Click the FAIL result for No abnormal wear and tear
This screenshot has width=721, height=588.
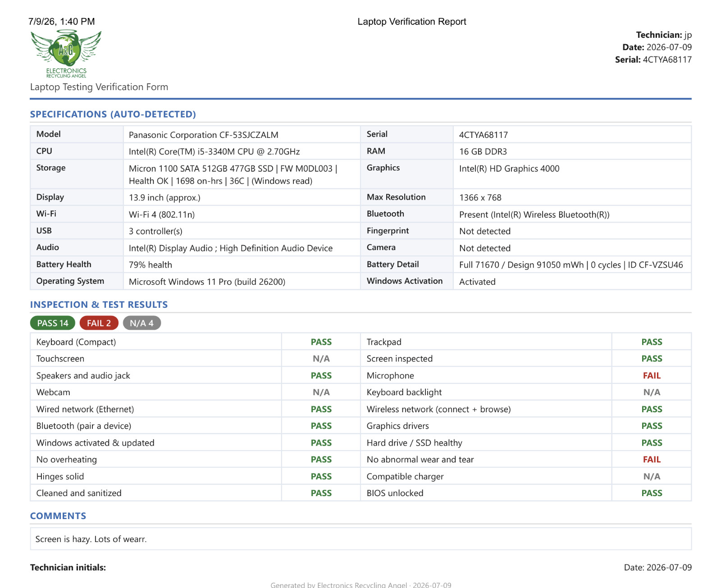(652, 460)
